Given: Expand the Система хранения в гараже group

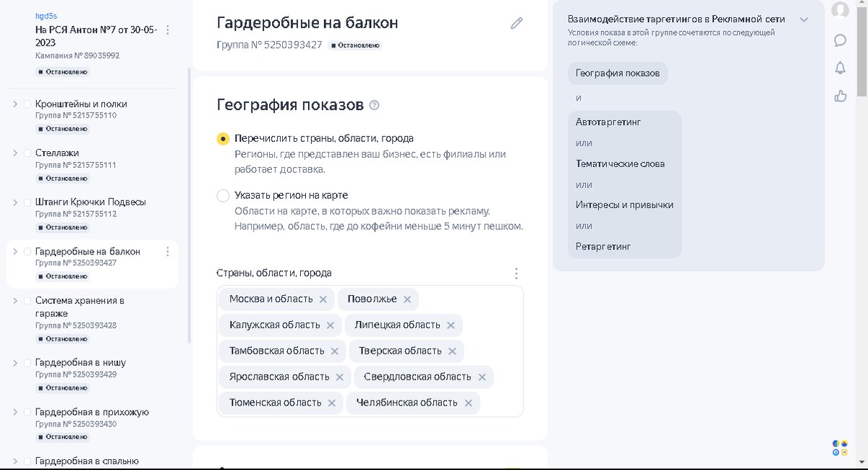Looking at the screenshot, I should 15,301.
